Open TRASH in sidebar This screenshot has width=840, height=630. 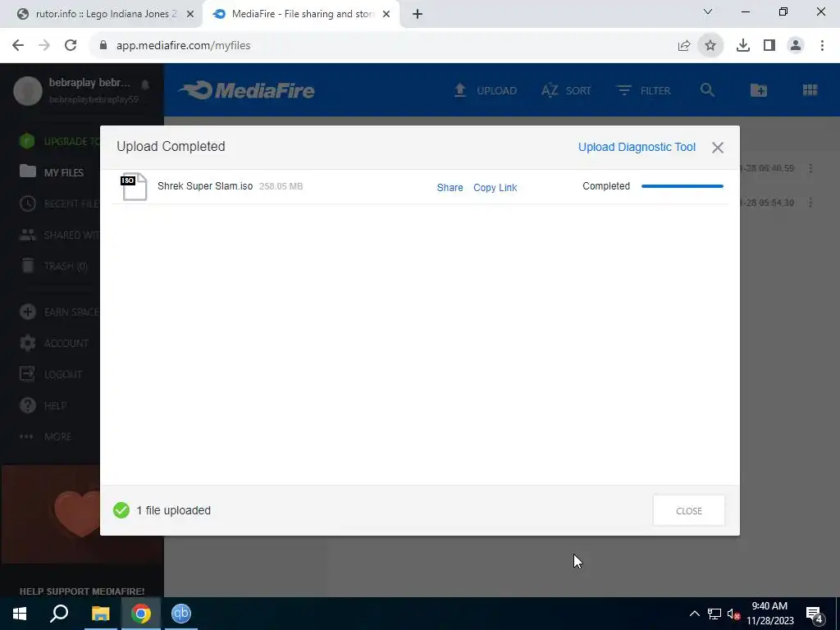coord(53,266)
